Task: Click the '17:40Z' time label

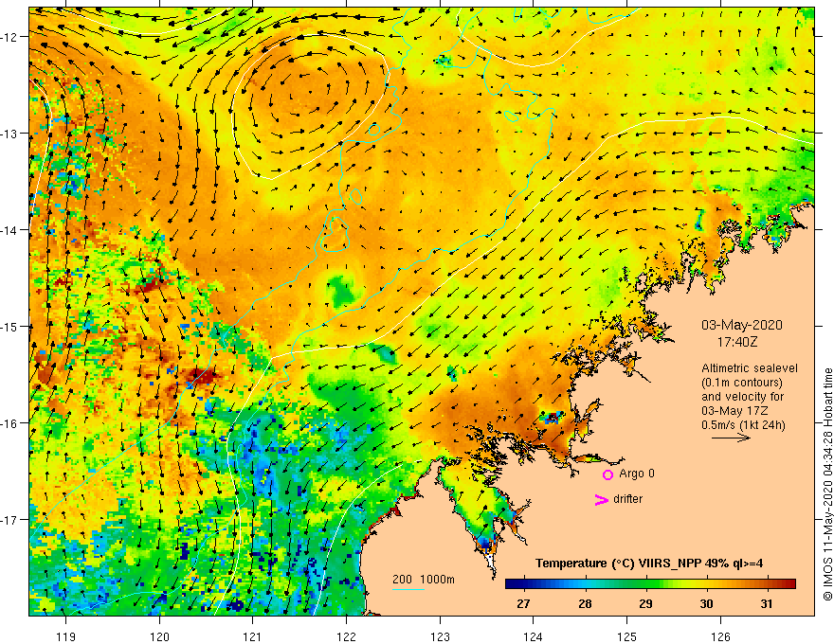Action: [736, 342]
